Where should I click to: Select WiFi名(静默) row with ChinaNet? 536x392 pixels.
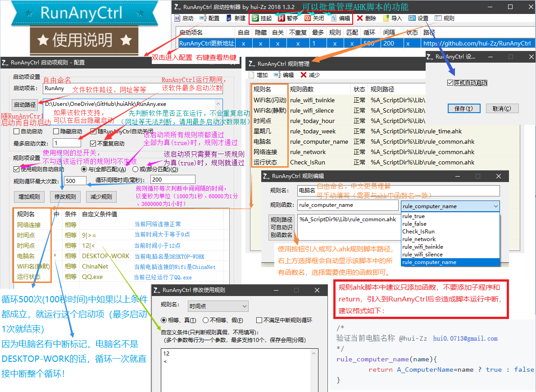(121, 266)
